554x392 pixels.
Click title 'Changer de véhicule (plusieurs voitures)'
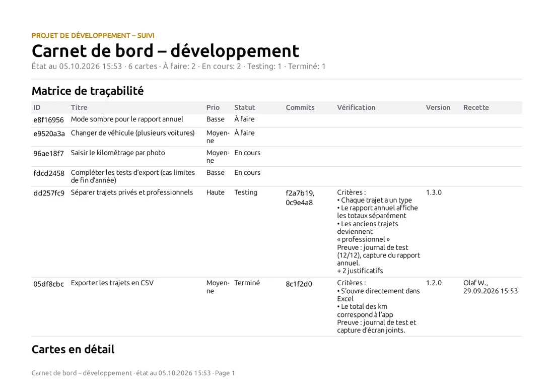[x=133, y=133]
